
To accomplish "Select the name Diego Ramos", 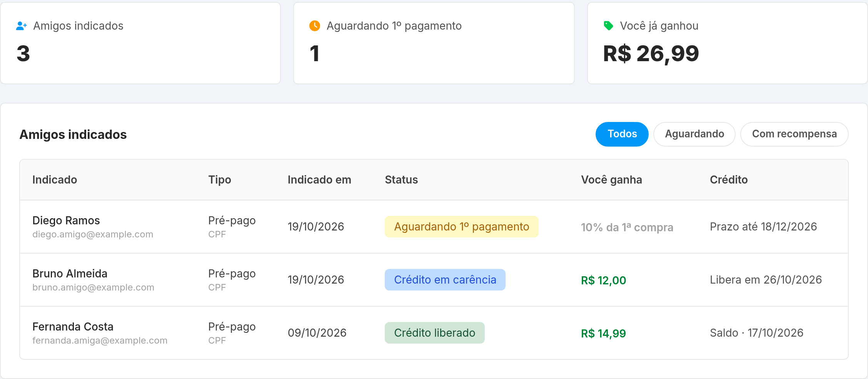I will [66, 220].
